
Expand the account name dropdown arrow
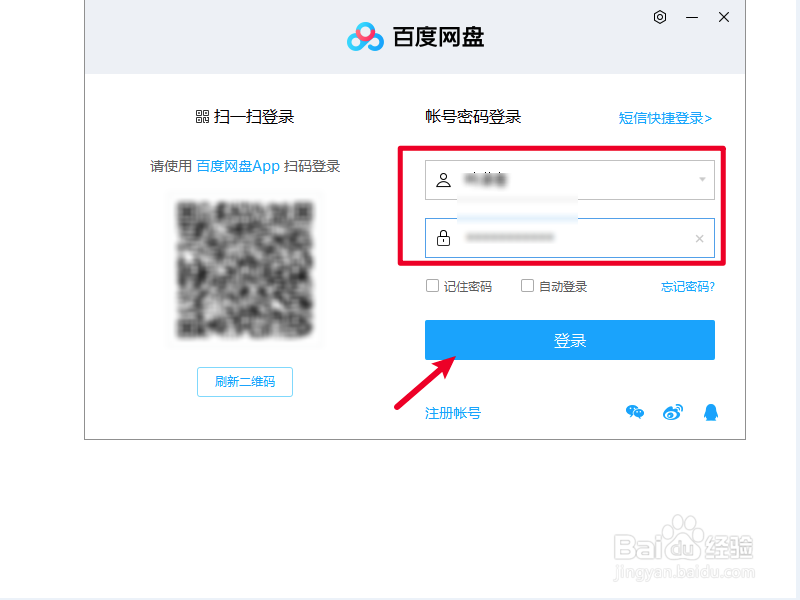pyautogui.click(x=702, y=180)
